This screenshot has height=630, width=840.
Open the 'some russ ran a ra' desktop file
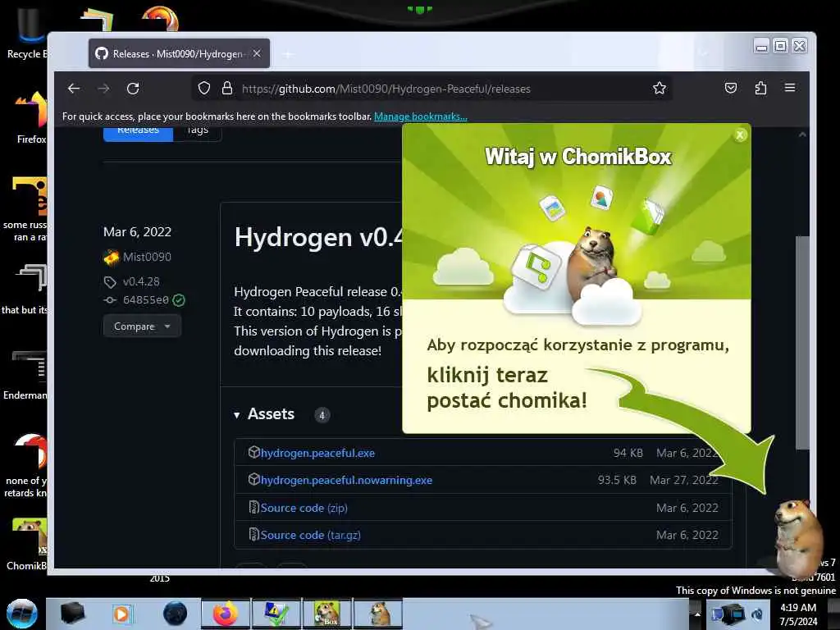click(25, 209)
